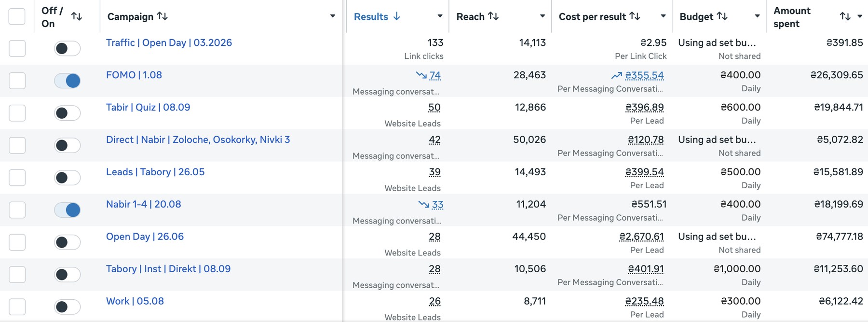
Task: Sort campaigns by name using Campaign arrows
Action: pos(163,16)
